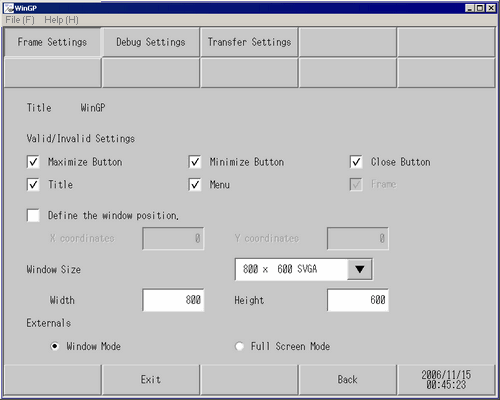Toggle the Menu checkbox
The height and width of the screenshot is (400, 500).
coord(195,184)
